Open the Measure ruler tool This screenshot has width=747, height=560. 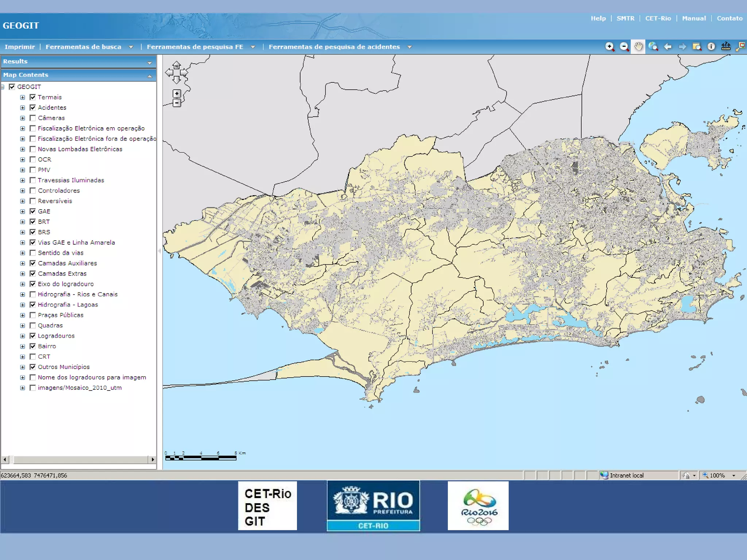coord(725,47)
